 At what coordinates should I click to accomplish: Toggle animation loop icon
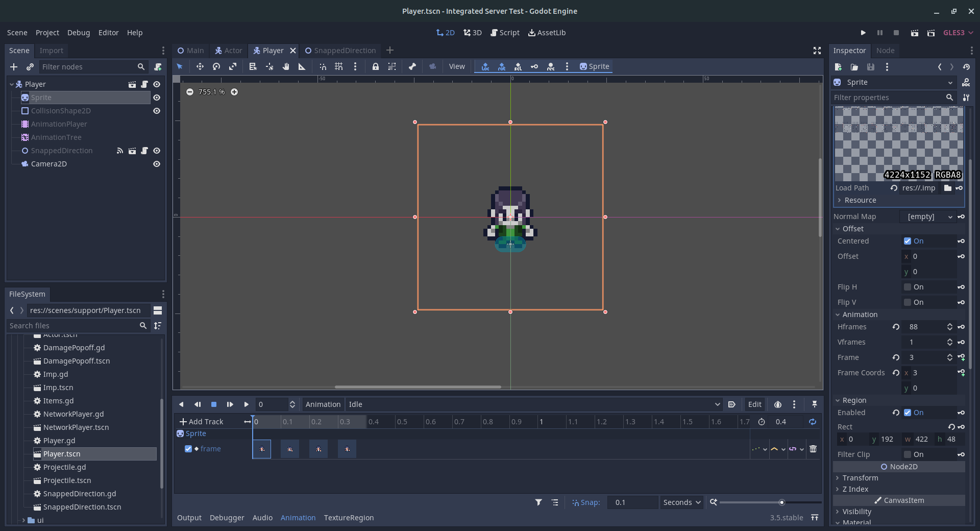pos(813,422)
